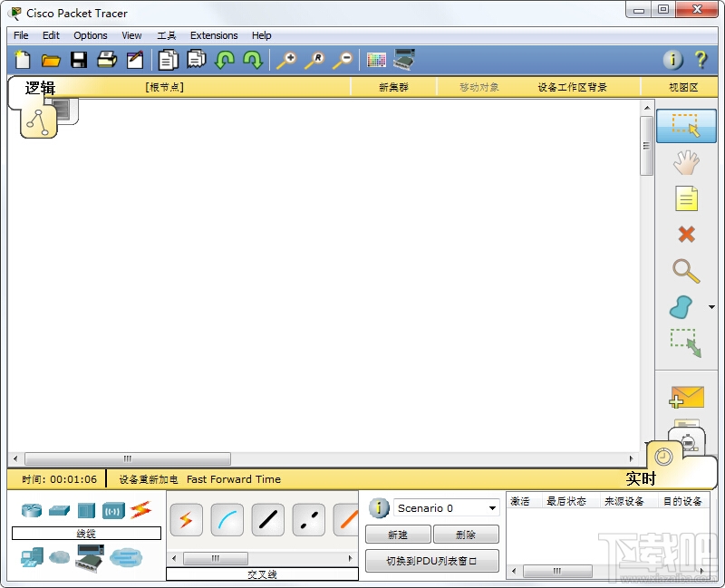Select the Hubs device category
Viewport: 725px width, 588px height.
(86, 511)
